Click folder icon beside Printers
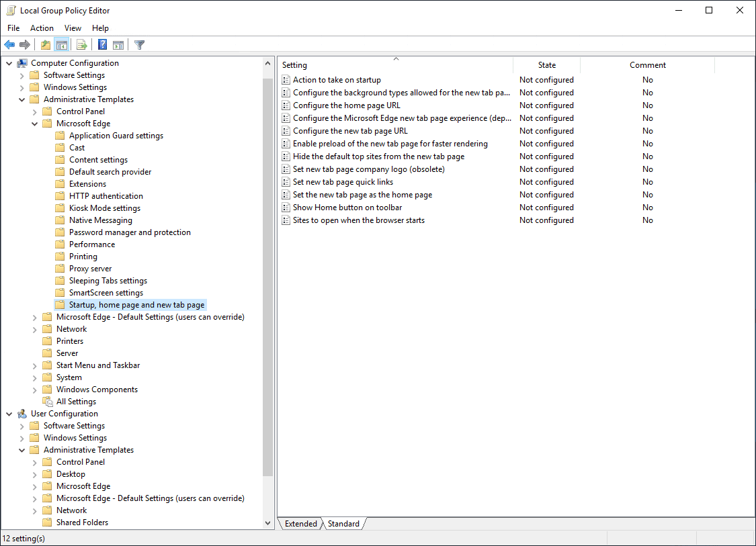 point(47,341)
